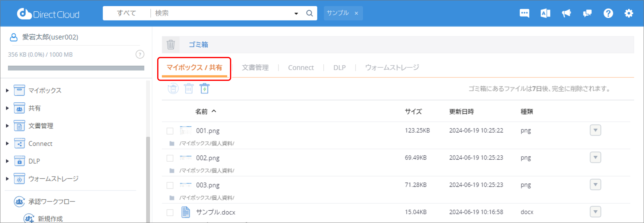Sort by the 名前 column header
Image resolution: width=644 pixels, height=223 pixels.
[202, 112]
